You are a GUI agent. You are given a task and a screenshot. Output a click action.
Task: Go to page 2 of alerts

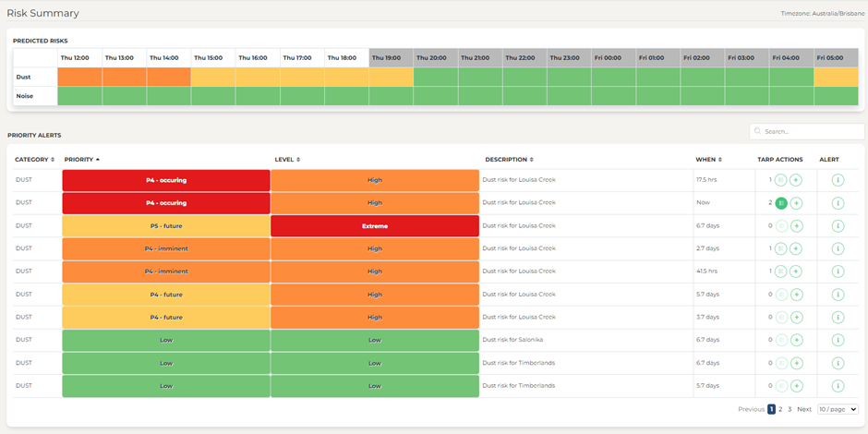pos(780,409)
